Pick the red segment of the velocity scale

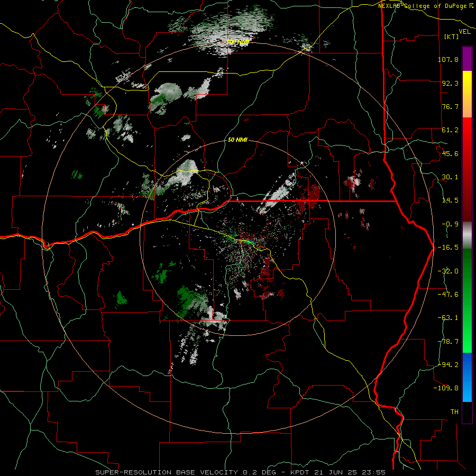pyautogui.click(x=467, y=169)
